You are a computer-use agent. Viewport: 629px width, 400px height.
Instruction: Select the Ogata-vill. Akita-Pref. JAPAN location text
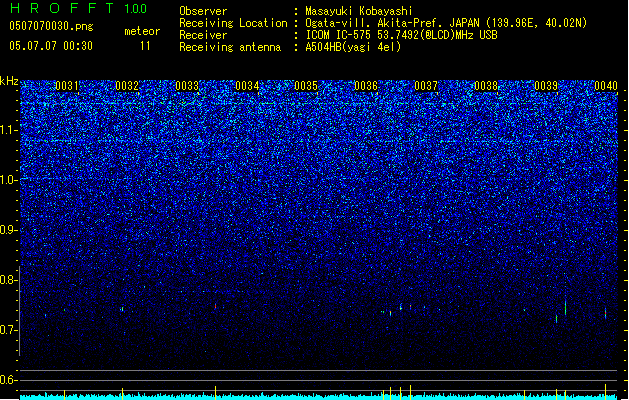(x=446, y=23)
